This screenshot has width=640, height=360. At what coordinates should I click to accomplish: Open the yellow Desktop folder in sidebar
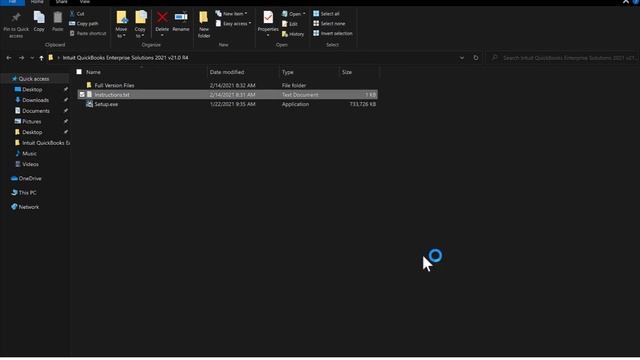pyautogui.click(x=32, y=132)
